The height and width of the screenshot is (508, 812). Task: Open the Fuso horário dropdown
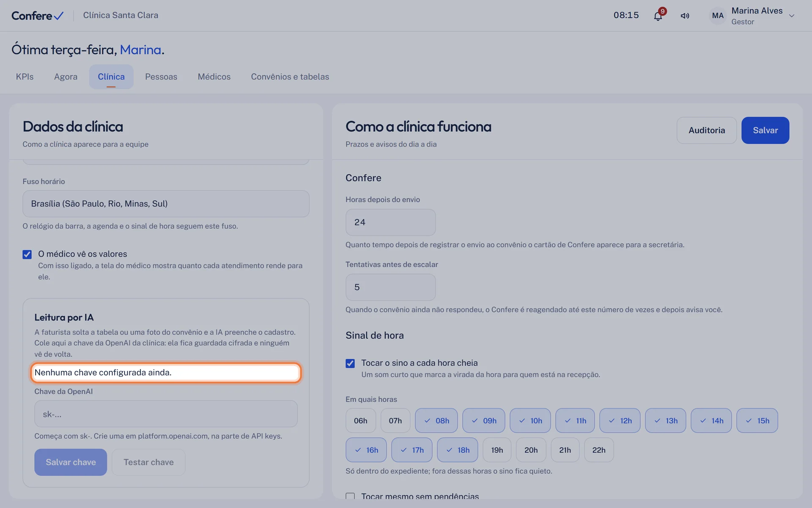pos(166,204)
